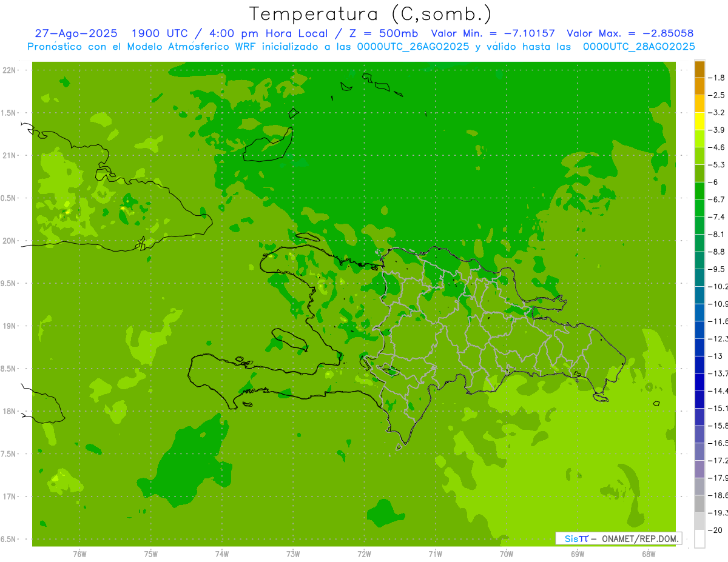Click the '17N' latitude label
This screenshot has width=728, height=562.
pyautogui.click(x=9, y=497)
